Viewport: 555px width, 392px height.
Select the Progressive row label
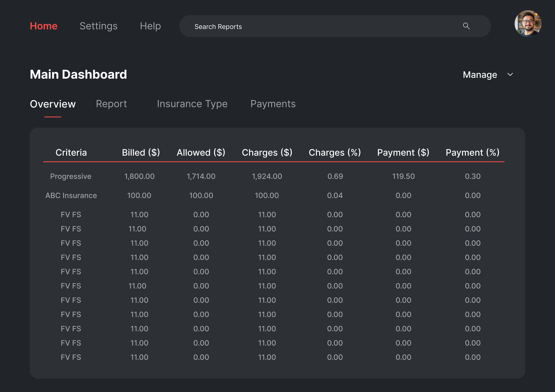coord(71,177)
